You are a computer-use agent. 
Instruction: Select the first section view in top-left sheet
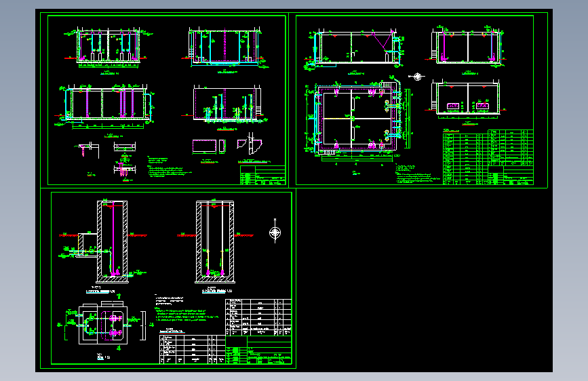coord(109,48)
